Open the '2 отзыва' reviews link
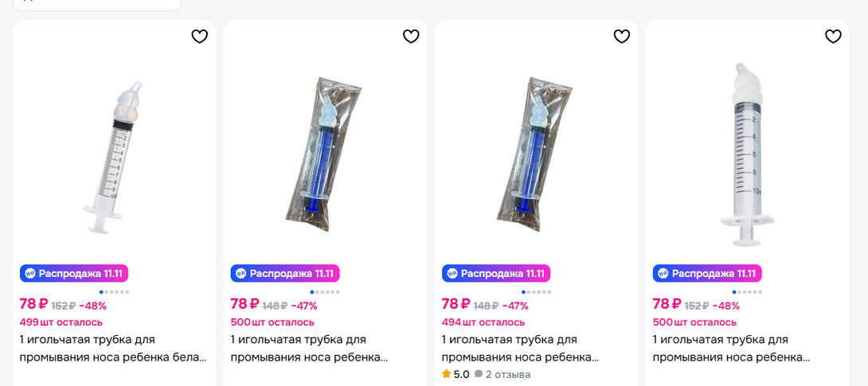Screen dimensions: 868x386 (507, 374)
